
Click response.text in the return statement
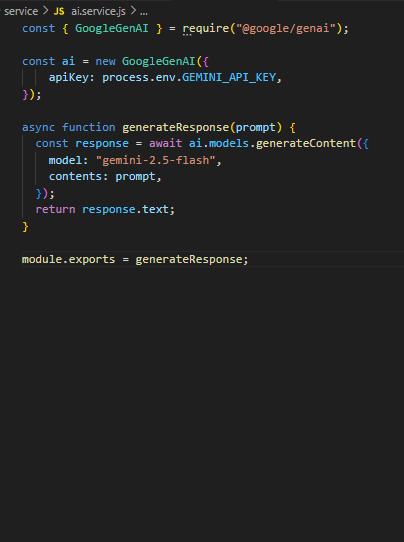click(125, 209)
